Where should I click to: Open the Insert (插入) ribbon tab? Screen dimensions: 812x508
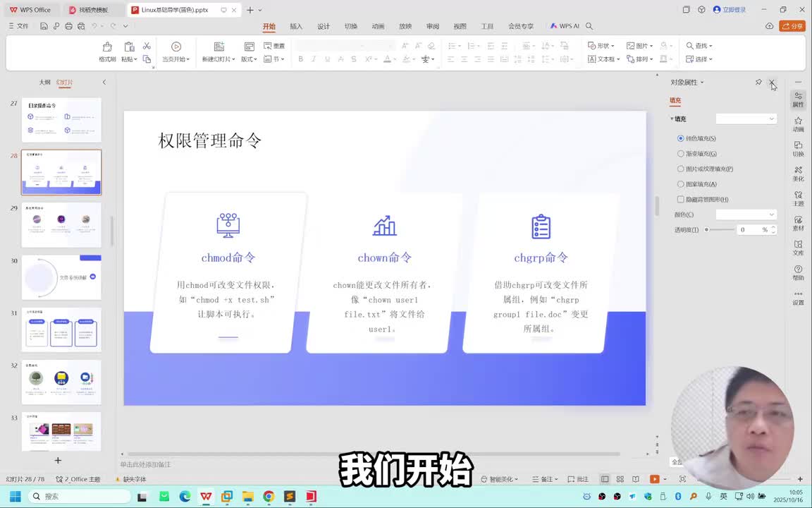pos(296,26)
